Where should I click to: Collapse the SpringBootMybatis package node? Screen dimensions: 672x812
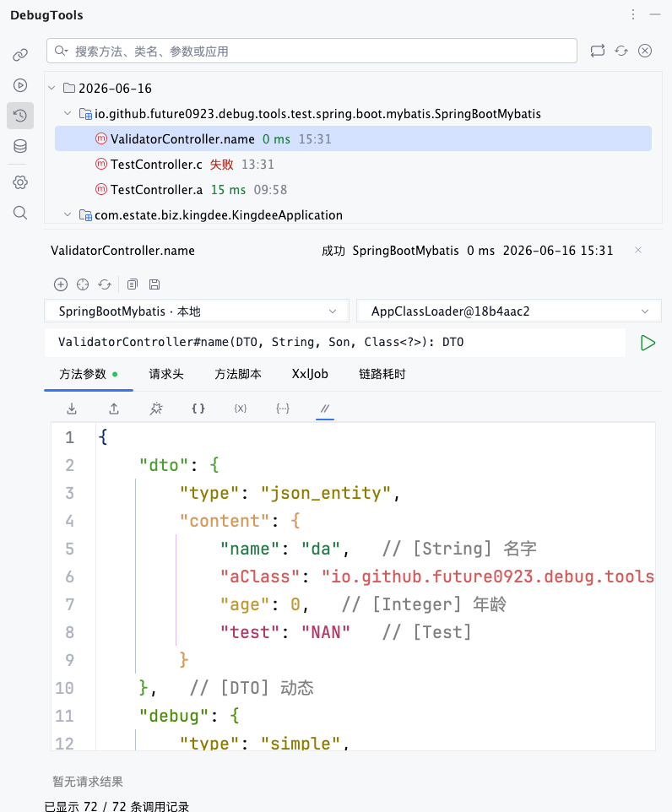(x=68, y=113)
